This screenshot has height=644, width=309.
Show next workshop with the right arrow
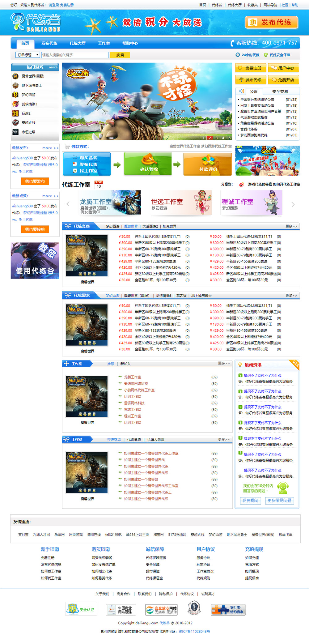pyautogui.click(x=293, y=204)
